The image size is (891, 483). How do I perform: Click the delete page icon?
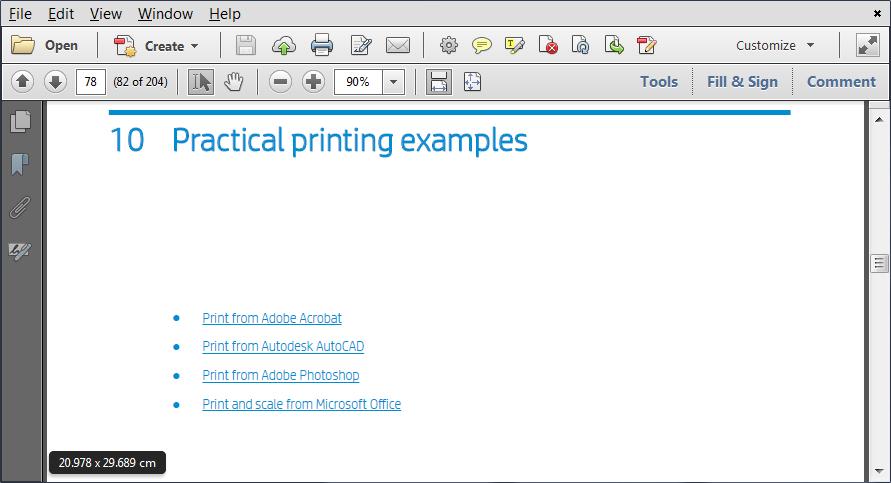548,45
